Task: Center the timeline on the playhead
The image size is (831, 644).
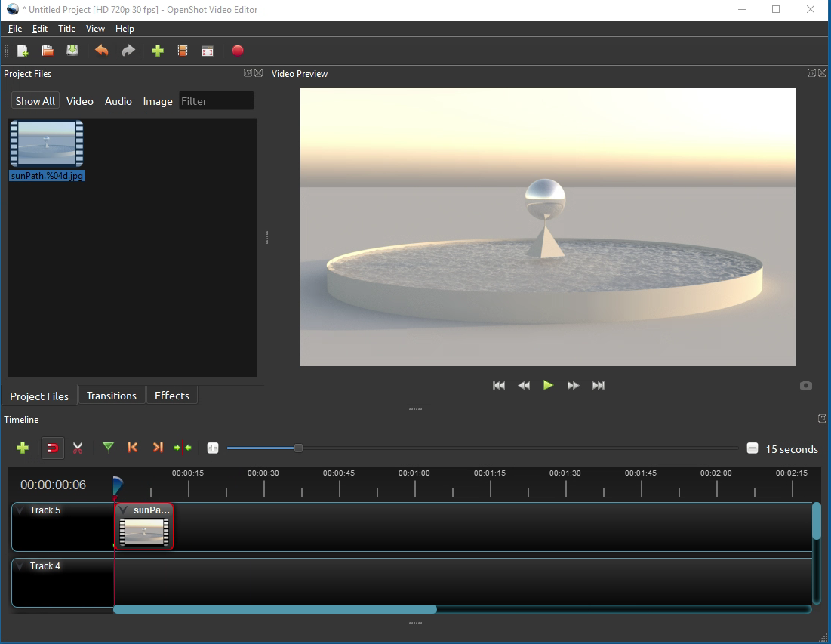Action: coord(183,448)
